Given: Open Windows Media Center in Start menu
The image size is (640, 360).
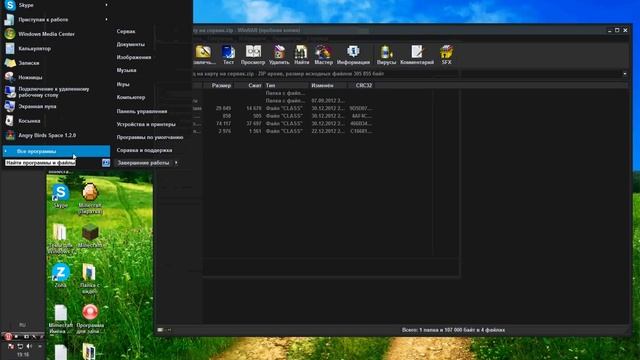Looking at the screenshot, I should 56,34.
